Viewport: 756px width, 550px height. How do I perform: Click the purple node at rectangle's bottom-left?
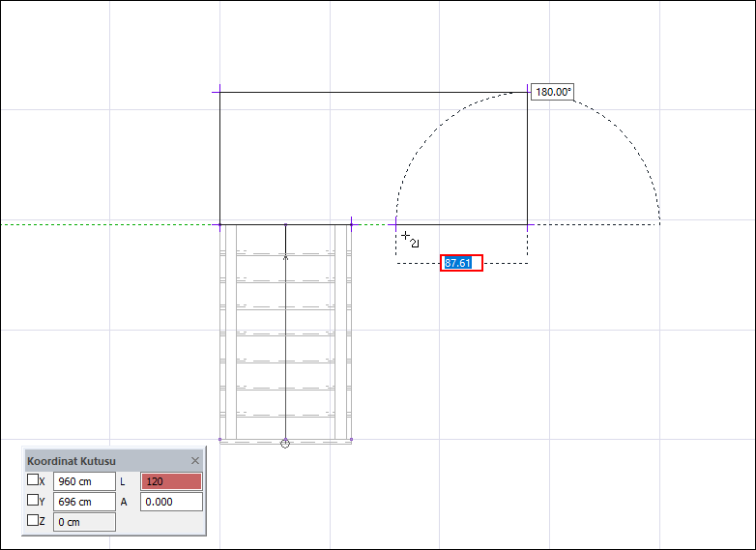[x=220, y=224]
